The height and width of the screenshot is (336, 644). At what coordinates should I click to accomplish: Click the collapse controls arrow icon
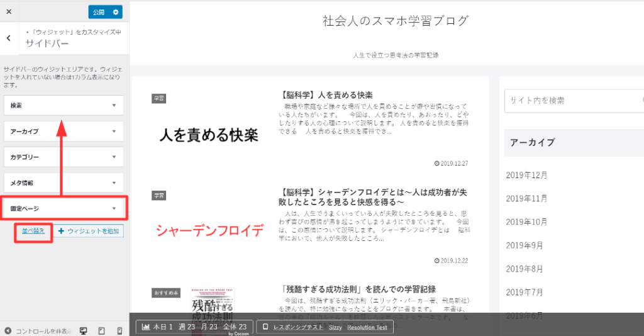pyautogui.click(x=8, y=330)
